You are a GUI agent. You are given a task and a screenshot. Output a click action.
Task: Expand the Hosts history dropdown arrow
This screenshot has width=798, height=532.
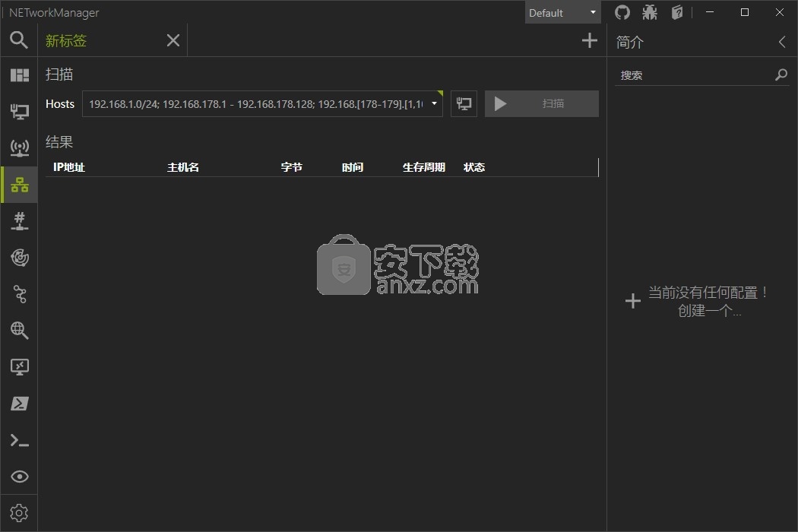[x=434, y=104]
